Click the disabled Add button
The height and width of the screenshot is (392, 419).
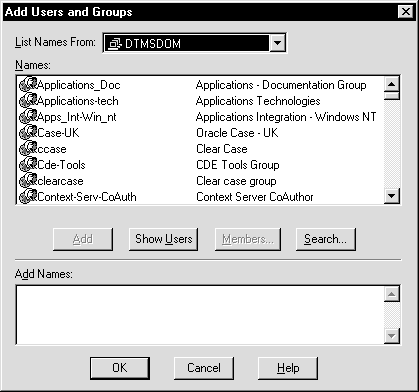pyautogui.click(x=83, y=239)
